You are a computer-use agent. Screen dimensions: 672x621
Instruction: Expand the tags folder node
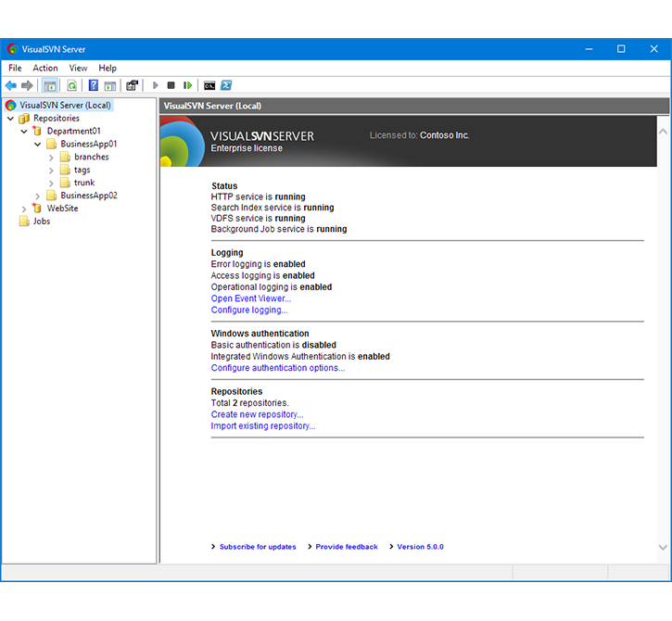(51, 171)
